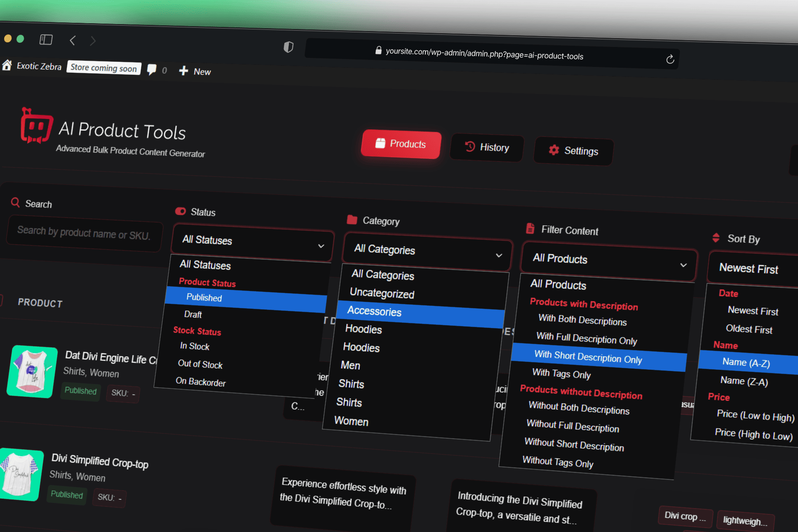
Task: Choose Accessories category option
Action: [421, 314]
